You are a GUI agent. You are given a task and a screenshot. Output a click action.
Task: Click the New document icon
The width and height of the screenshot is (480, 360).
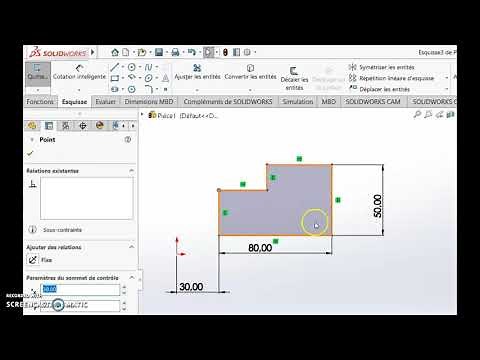pyautogui.click(x=125, y=52)
